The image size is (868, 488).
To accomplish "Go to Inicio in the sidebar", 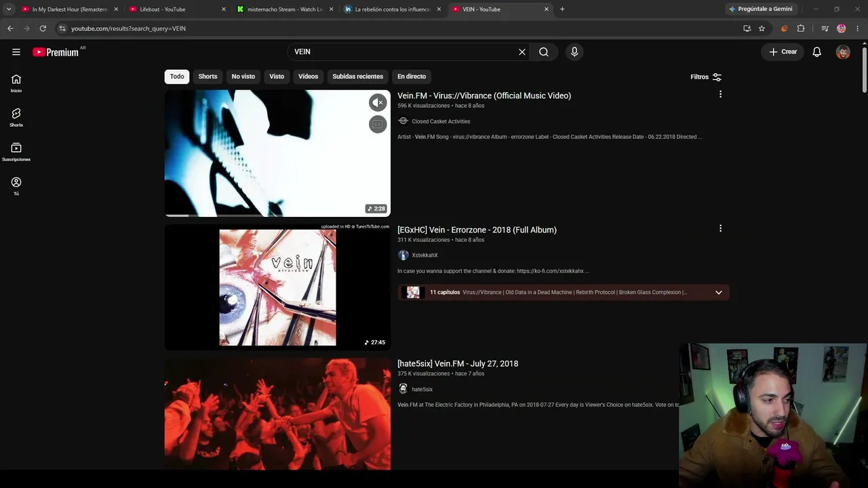I will (16, 83).
